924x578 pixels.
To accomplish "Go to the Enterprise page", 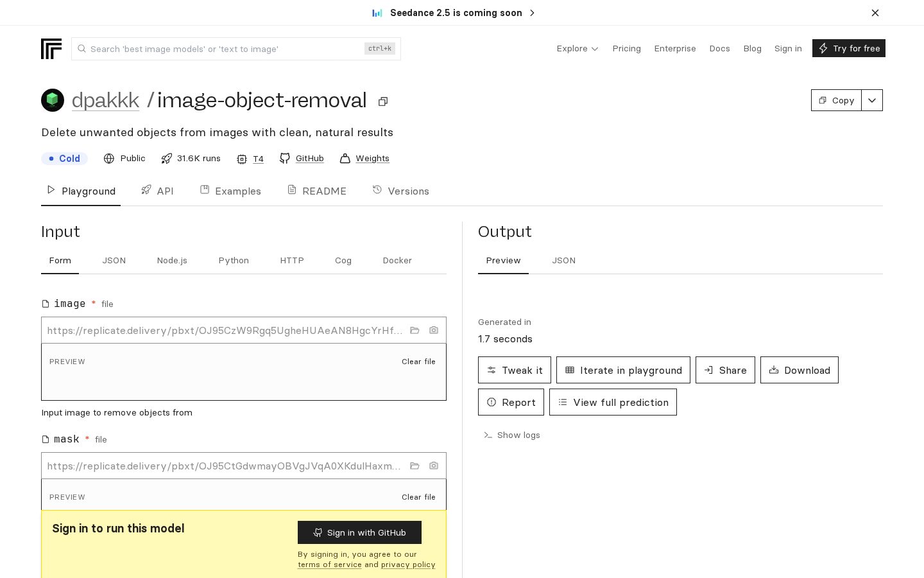I will pyautogui.click(x=675, y=49).
